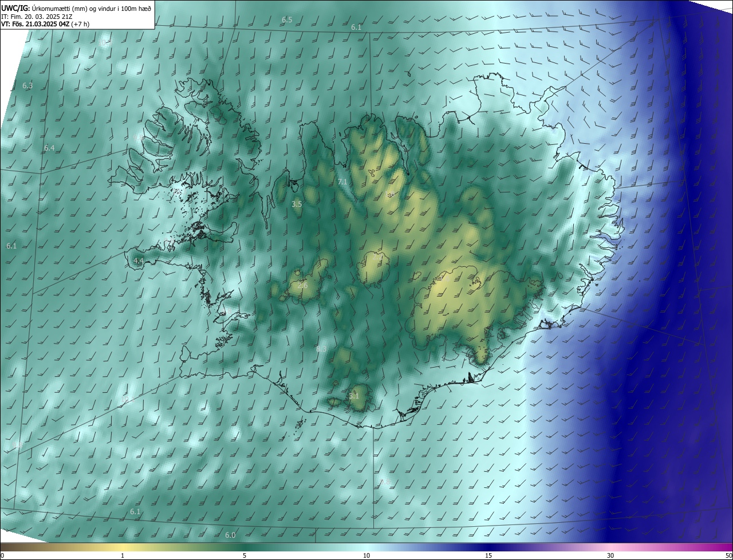The height and width of the screenshot is (560, 733).
Task: Click the colour scale tick labelled 15
Action: click(x=488, y=555)
